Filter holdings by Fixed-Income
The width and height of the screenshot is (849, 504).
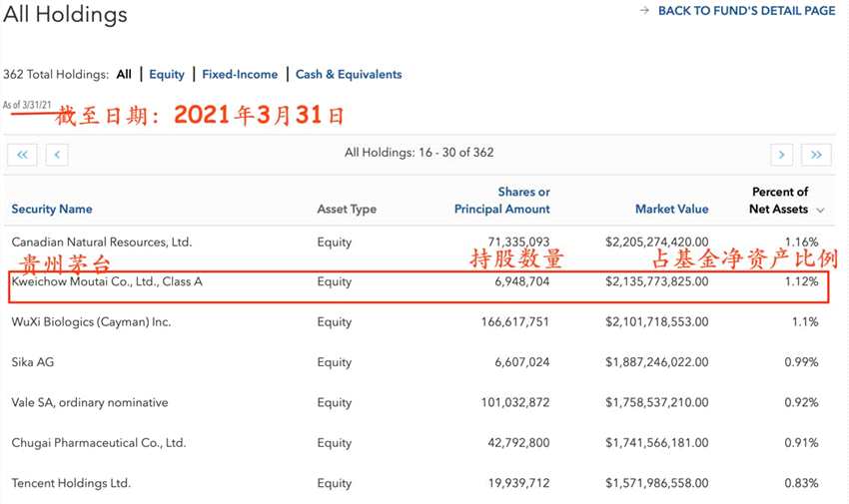coord(239,74)
